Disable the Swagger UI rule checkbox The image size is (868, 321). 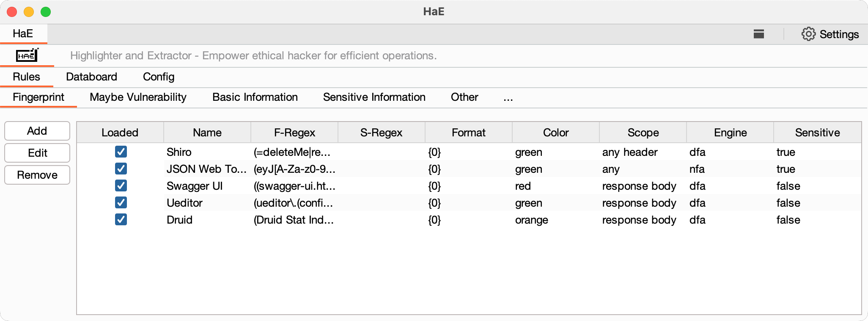pos(121,186)
